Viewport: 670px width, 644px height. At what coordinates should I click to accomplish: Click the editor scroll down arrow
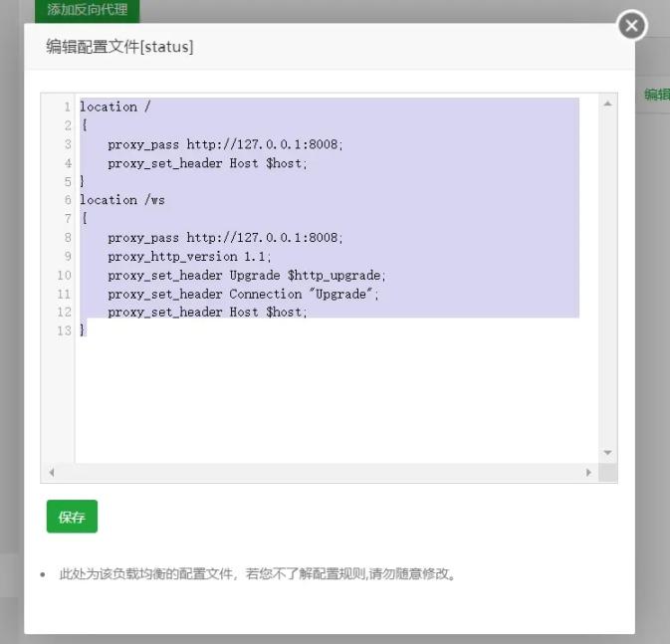pyautogui.click(x=607, y=453)
